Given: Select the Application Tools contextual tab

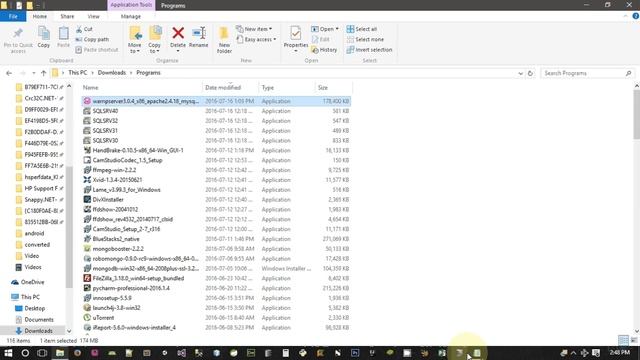Looking at the screenshot, I should coord(131,5).
